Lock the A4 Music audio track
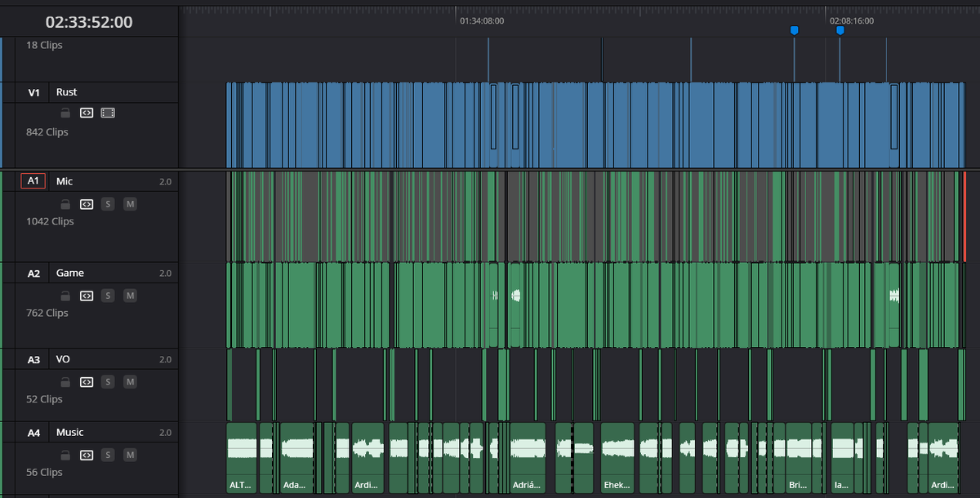 65,455
